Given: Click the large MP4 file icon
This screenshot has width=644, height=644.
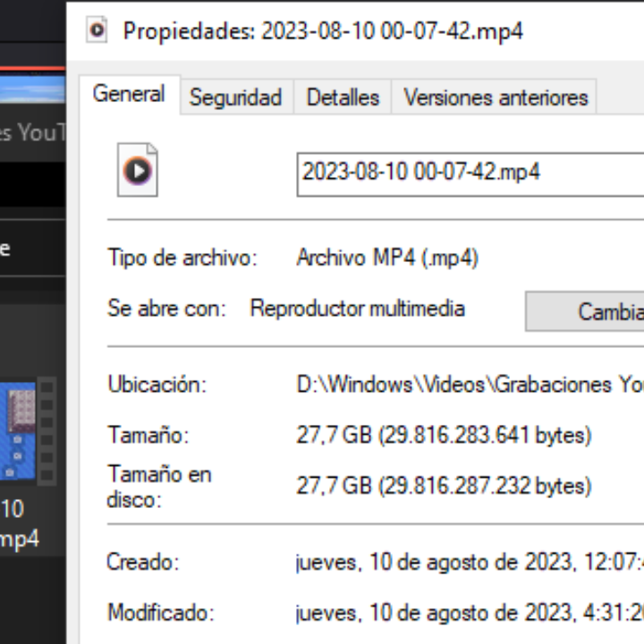Looking at the screenshot, I should pos(137,170).
